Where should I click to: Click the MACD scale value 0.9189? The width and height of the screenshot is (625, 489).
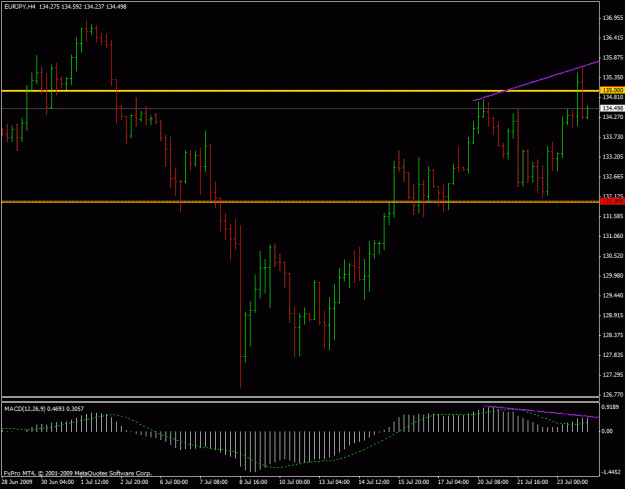click(611, 407)
